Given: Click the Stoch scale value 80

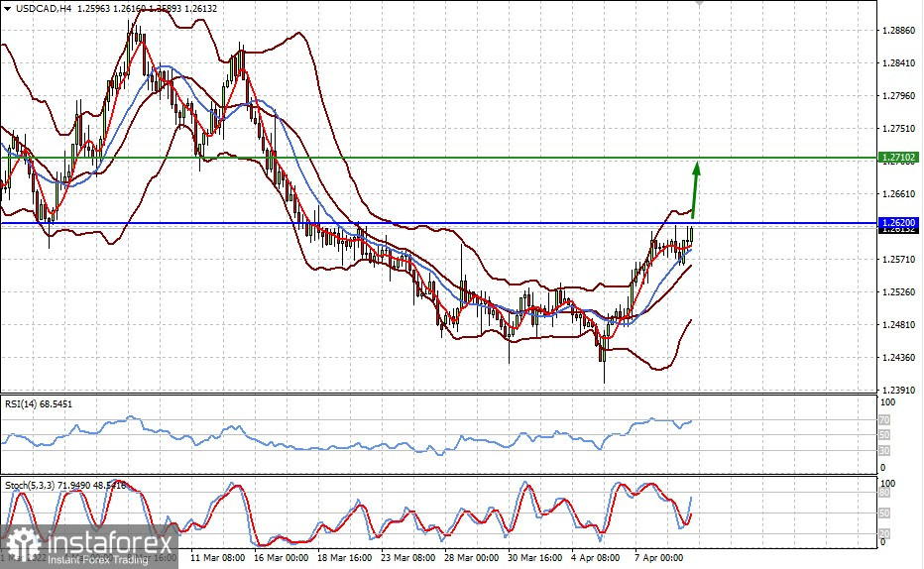Looking at the screenshot, I should pos(884,493).
